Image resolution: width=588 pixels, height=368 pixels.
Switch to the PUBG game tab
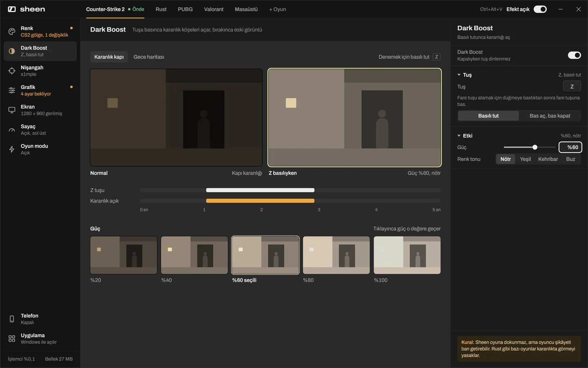pos(185,9)
